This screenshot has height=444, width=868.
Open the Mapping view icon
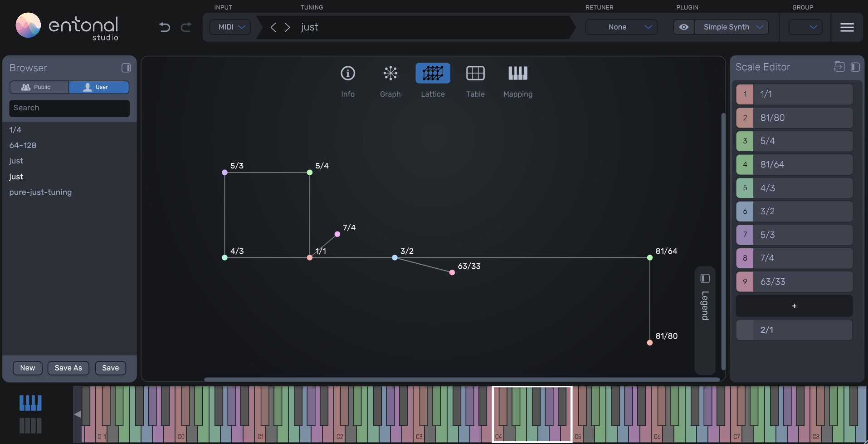pyautogui.click(x=517, y=73)
